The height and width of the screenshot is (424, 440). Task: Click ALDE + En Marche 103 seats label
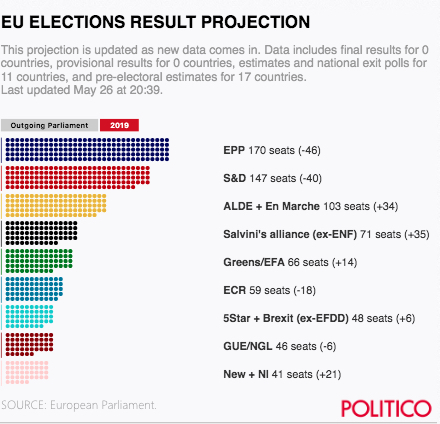point(311,206)
